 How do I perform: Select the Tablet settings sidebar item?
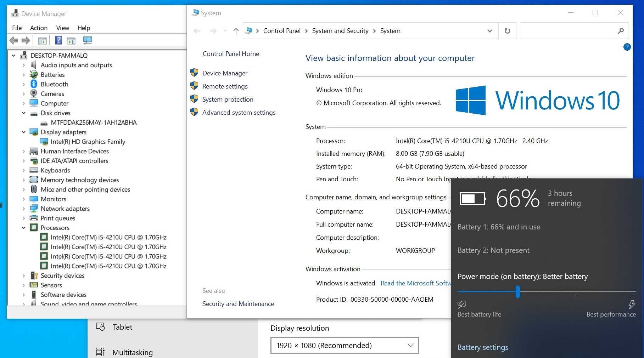point(122,327)
